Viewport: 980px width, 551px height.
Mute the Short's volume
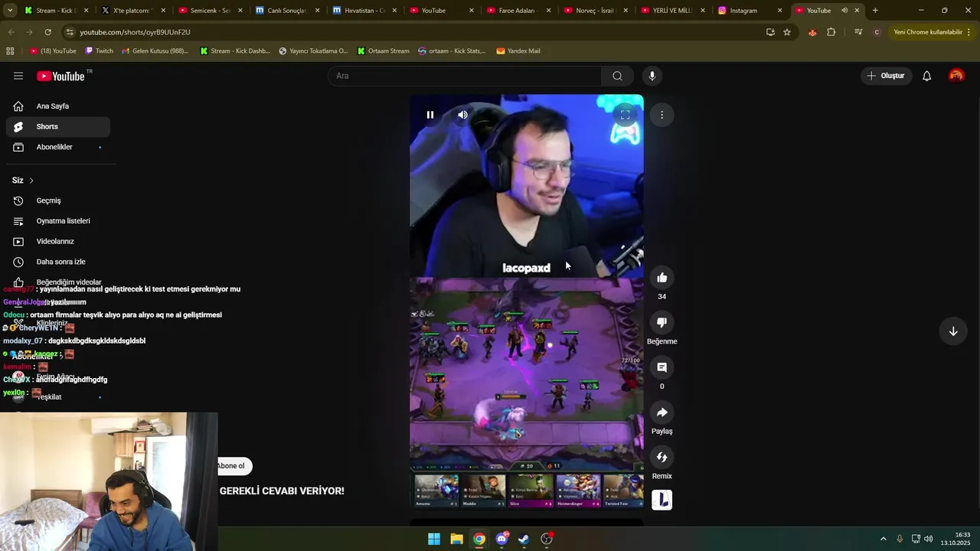[x=462, y=115]
